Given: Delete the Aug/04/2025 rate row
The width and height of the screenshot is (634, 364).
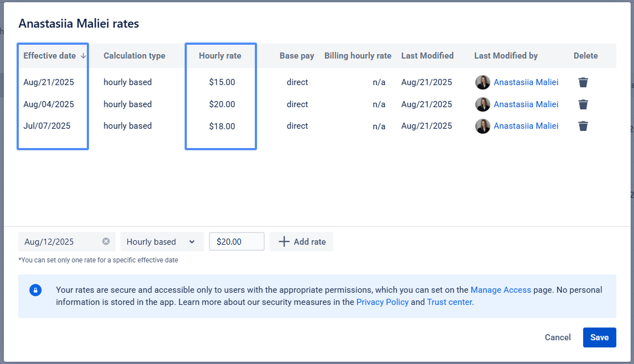Looking at the screenshot, I should click(583, 104).
